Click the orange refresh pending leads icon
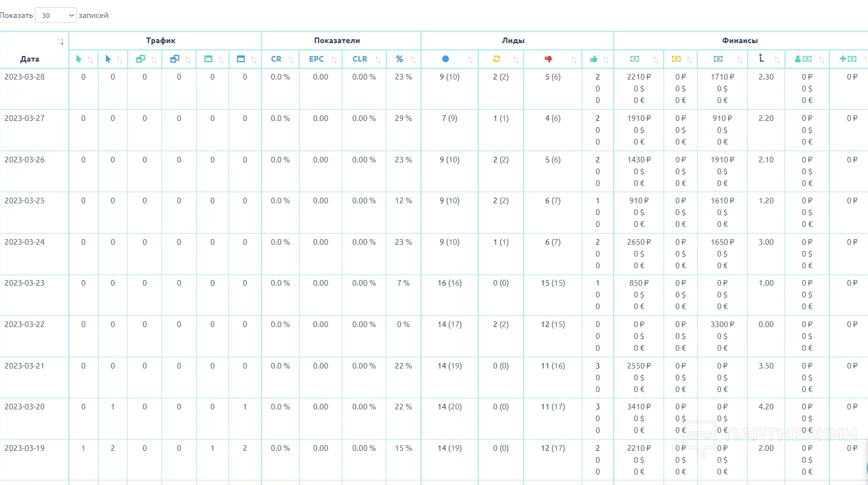This screenshot has height=485, width=868. click(x=496, y=59)
